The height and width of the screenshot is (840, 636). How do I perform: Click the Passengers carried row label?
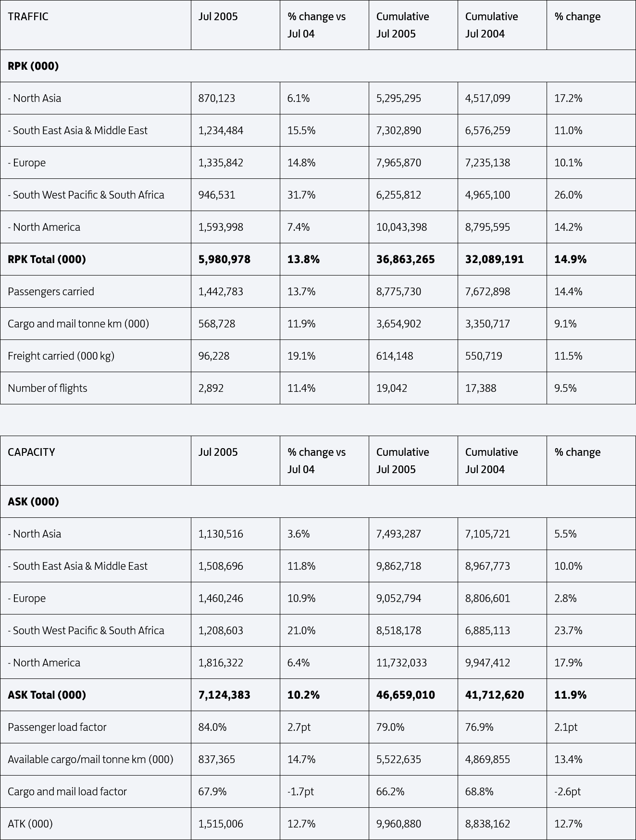click(x=96, y=291)
